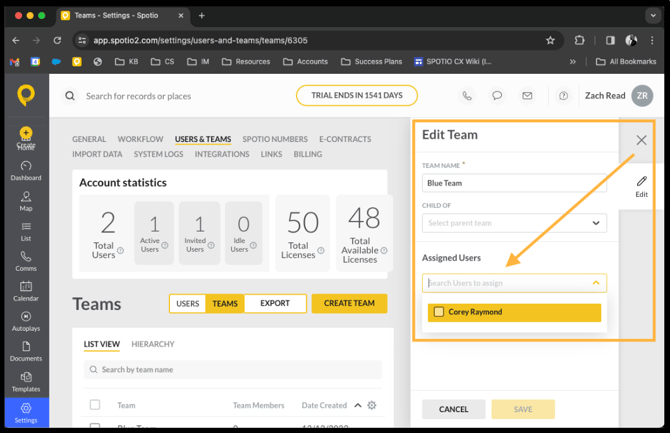Image resolution: width=670 pixels, height=433 pixels.
Task: Toggle Date Created sort arrow
Action: pyautogui.click(x=358, y=405)
